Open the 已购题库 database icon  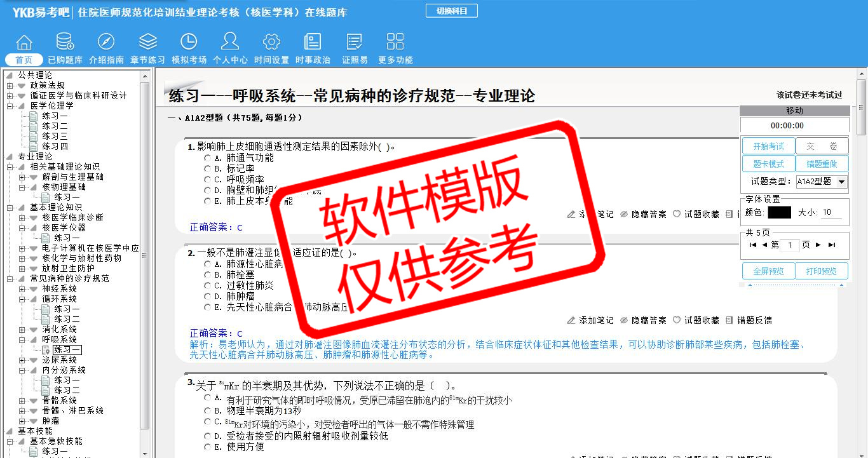coord(65,43)
